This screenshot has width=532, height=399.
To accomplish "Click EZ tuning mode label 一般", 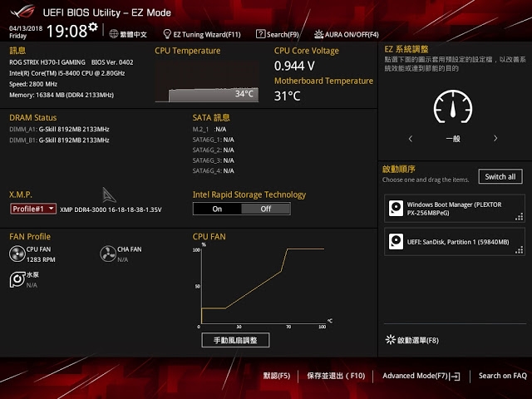I will pyautogui.click(x=453, y=139).
